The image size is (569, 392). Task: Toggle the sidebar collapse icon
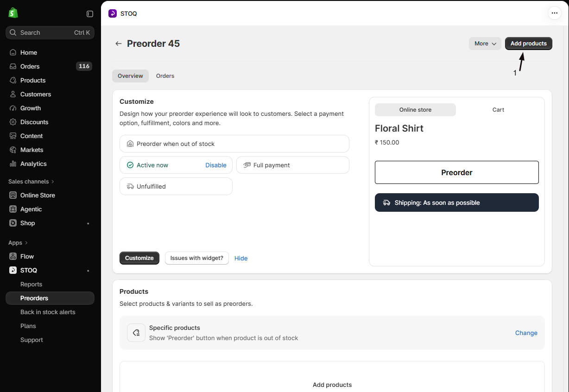90,14
